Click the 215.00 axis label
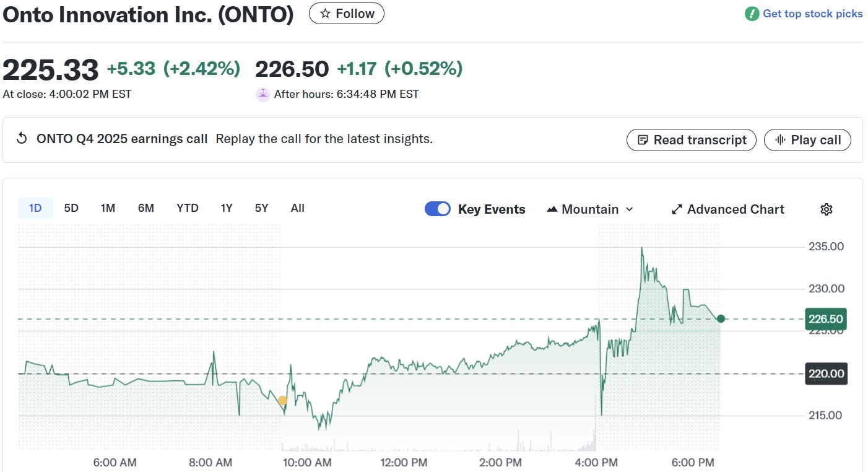 (x=827, y=415)
